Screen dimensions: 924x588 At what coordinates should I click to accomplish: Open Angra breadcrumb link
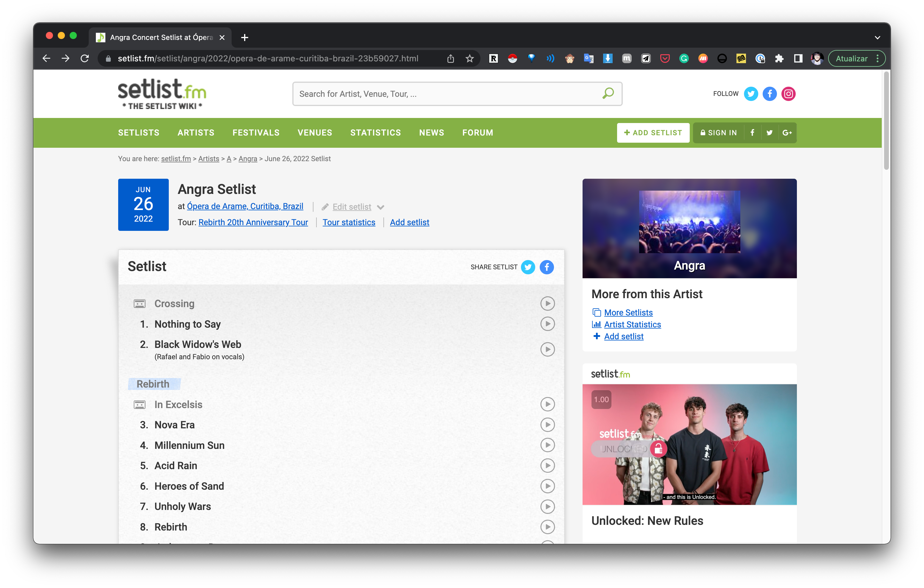click(247, 159)
